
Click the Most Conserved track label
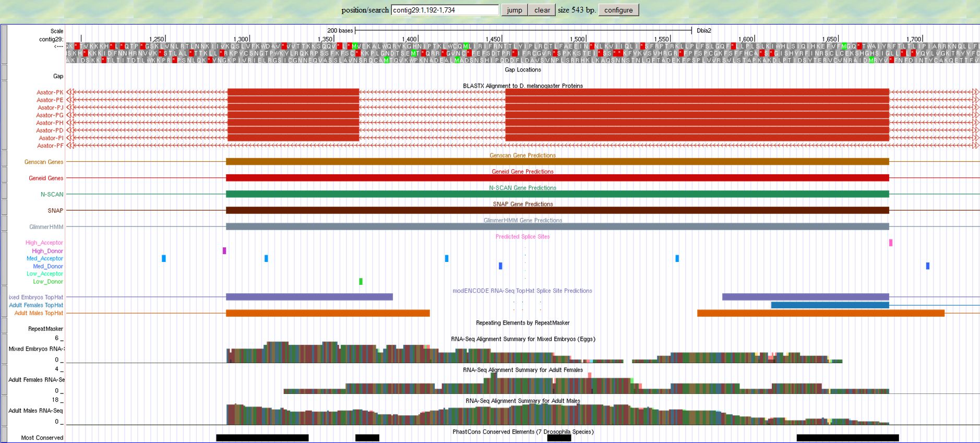pyautogui.click(x=42, y=438)
